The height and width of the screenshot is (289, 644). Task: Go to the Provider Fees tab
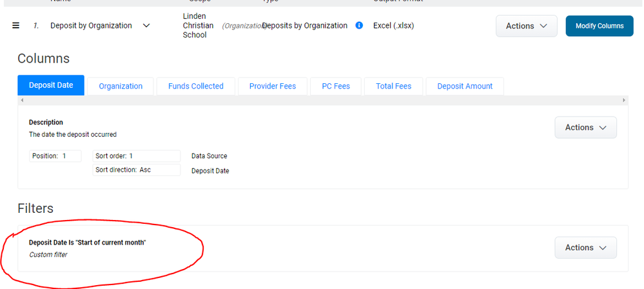(x=272, y=86)
